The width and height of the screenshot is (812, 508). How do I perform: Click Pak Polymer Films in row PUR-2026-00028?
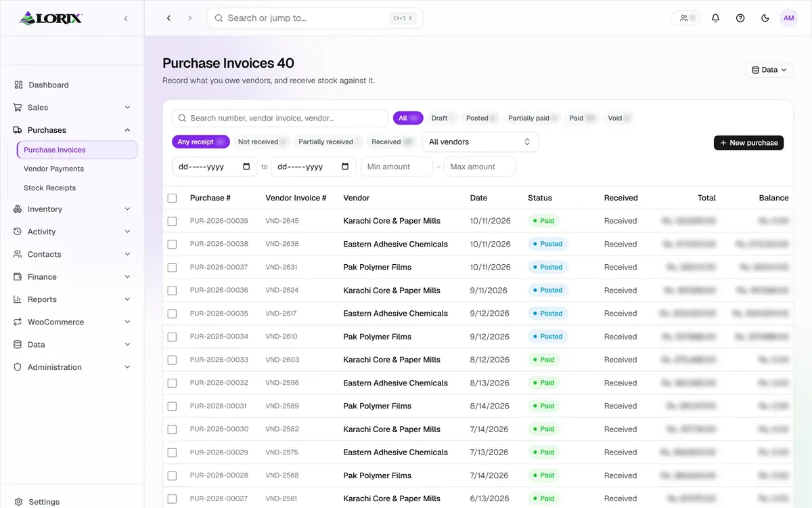tap(378, 475)
